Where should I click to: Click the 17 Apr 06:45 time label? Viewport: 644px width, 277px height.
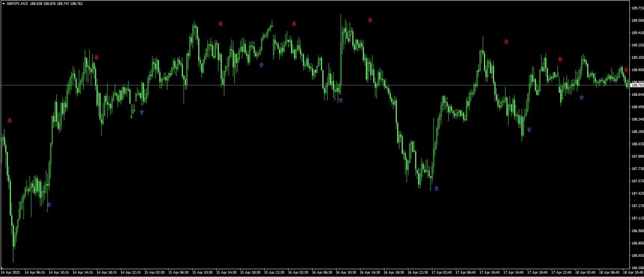click(x=466, y=273)
